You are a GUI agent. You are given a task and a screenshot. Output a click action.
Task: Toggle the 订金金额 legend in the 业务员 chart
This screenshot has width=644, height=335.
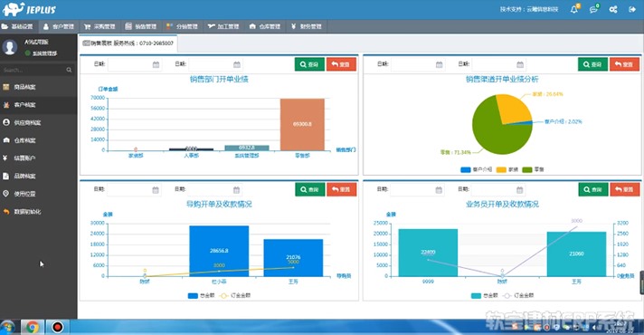pyautogui.click(x=519, y=295)
